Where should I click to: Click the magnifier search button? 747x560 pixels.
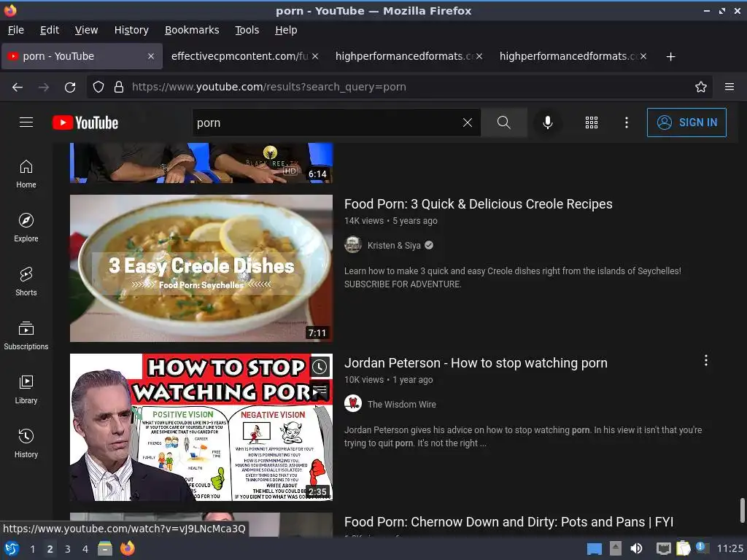click(x=503, y=122)
